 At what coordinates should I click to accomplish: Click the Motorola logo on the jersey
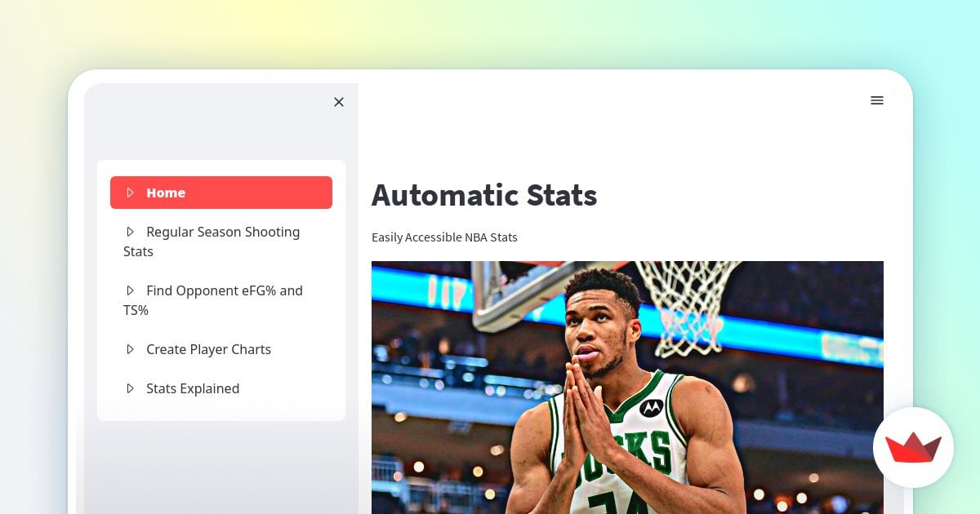coord(651,407)
